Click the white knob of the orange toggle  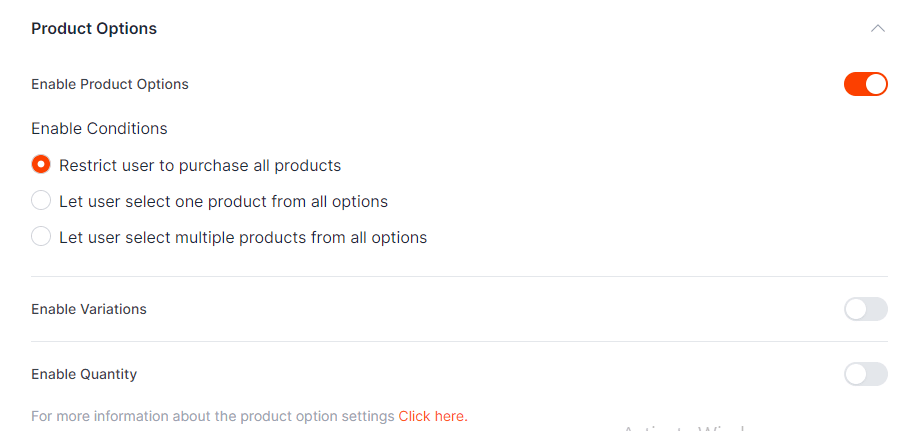(876, 84)
